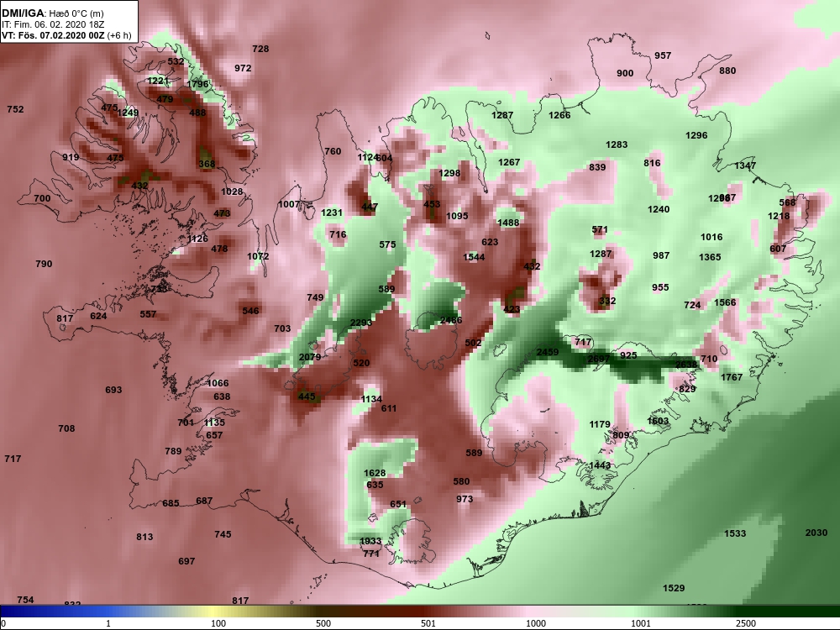Pick the dark green end of the colour scale
The height and width of the screenshot is (630, 840).
(788, 612)
